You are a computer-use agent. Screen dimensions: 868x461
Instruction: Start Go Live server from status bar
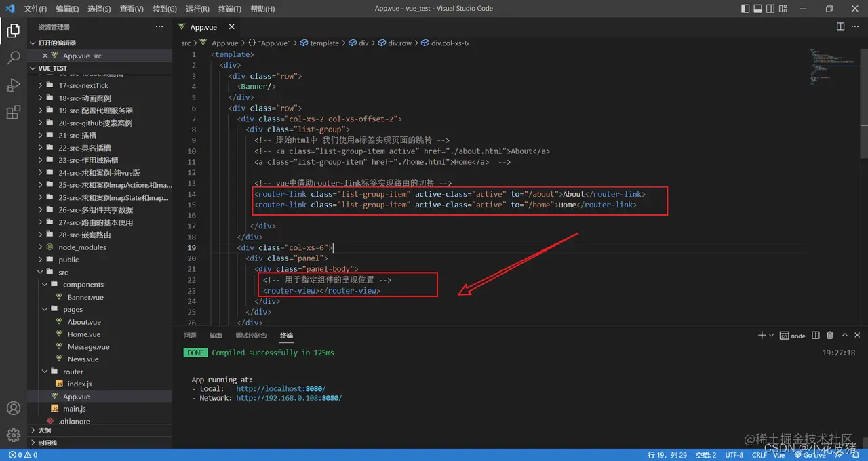click(810, 455)
